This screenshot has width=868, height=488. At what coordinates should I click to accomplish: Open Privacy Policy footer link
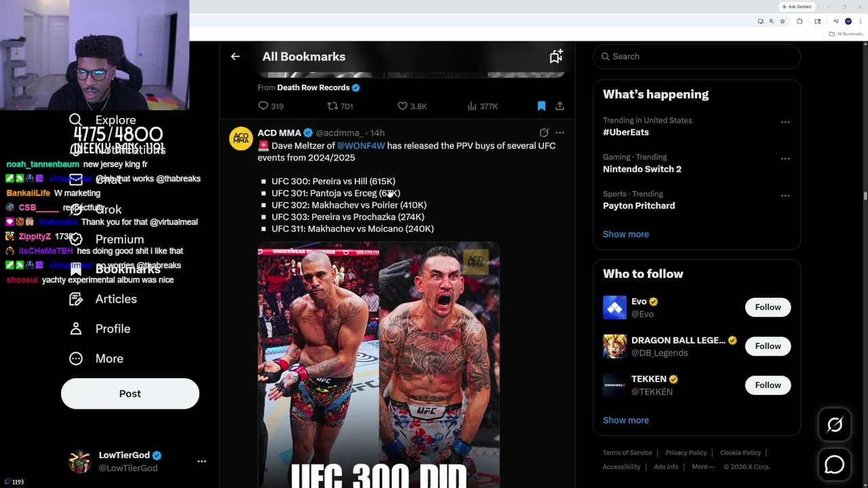(686, 453)
